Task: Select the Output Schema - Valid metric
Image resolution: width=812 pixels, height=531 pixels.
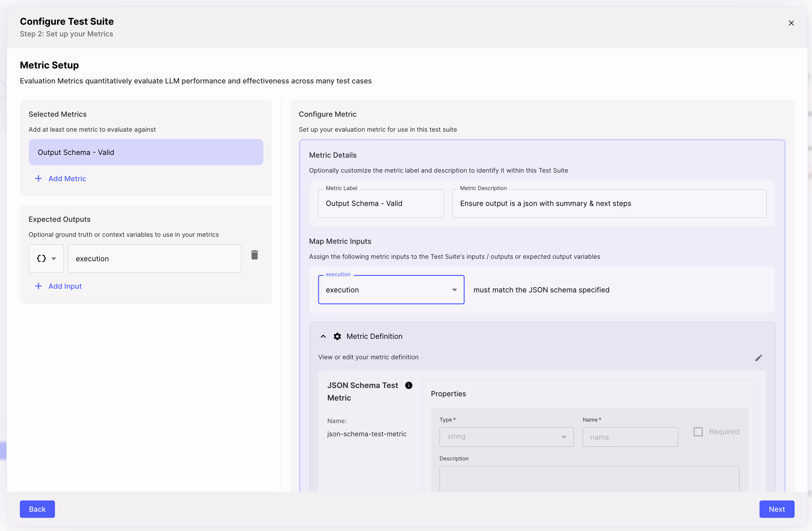Action: coord(146,152)
